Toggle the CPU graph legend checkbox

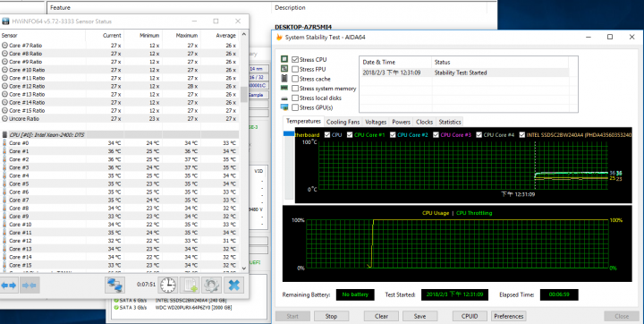click(327, 135)
